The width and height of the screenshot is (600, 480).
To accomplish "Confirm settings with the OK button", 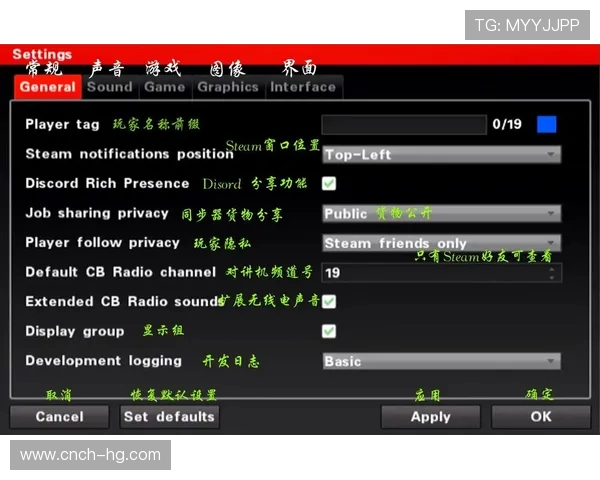I will coord(540,416).
